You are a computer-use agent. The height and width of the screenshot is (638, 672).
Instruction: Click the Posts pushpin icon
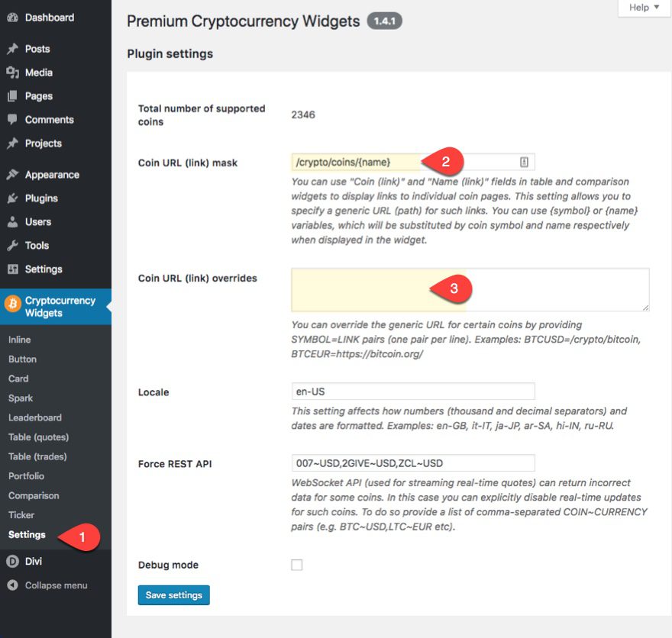pyautogui.click(x=12, y=49)
